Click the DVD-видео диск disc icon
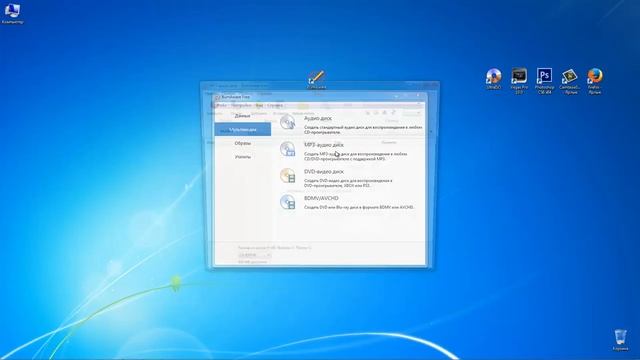This screenshot has height=360, width=640. click(x=288, y=176)
